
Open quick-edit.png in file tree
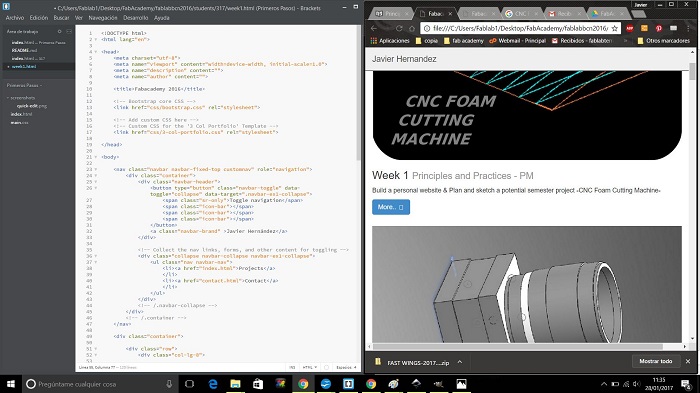[x=32, y=106]
